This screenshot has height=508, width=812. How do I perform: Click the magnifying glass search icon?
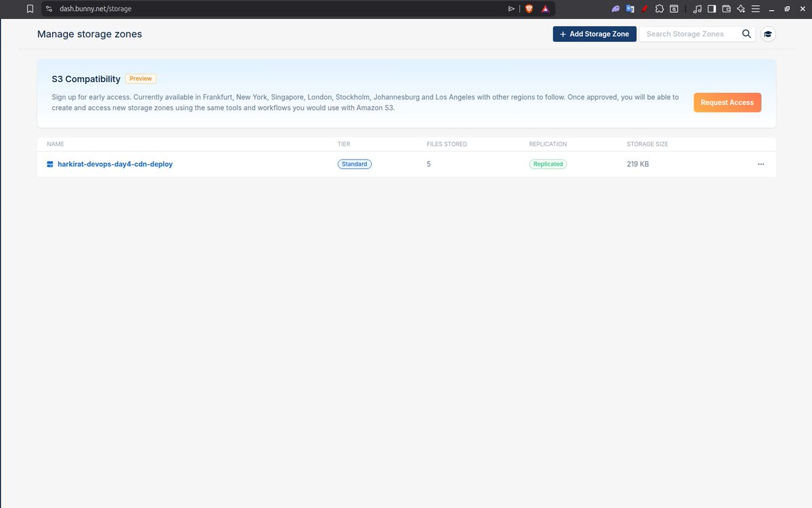click(746, 34)
